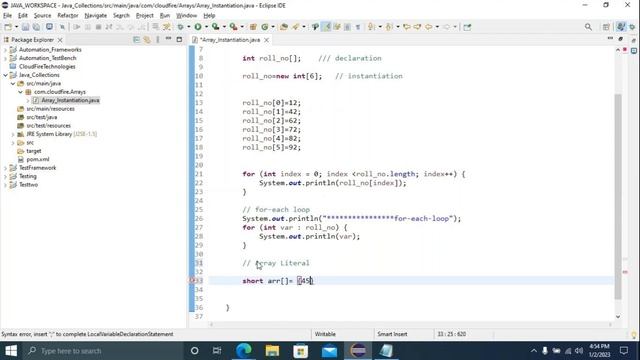This screenshot has width=640, height=360.
Task: Close the Array_Instantiation.java editor tab
Action: click(267, 40)
